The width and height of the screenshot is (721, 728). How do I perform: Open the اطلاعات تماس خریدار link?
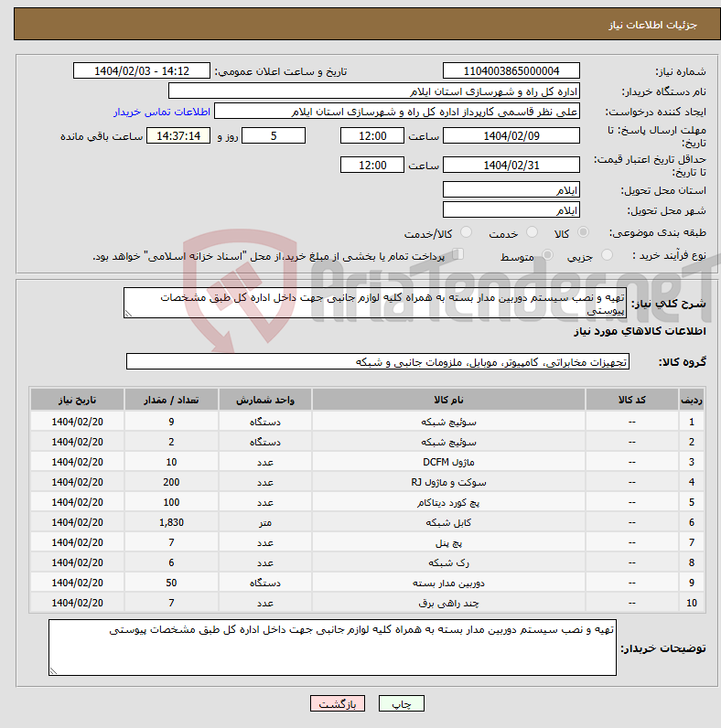coord(162,112)
